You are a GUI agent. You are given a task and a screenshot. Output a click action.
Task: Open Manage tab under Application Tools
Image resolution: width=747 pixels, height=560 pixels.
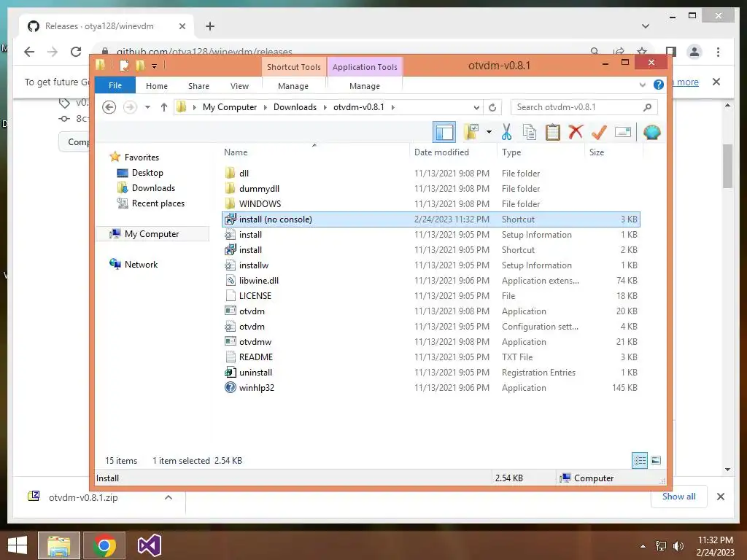pyautogui.click(x=365, y=86)
